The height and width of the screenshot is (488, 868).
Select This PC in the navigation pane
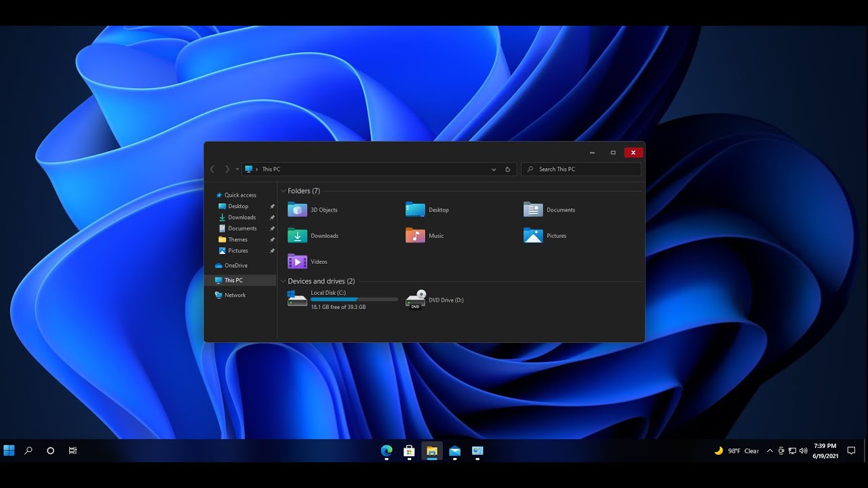(240, 280)
